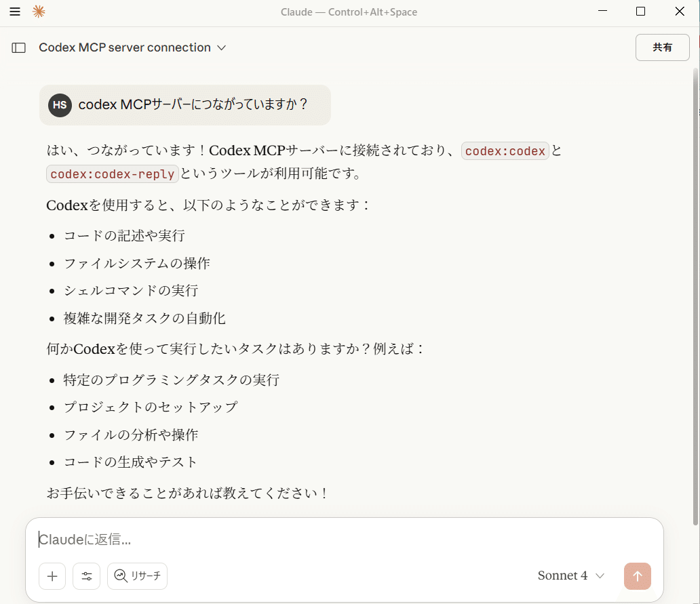Click the Claude title bar label
700x604 pixels.
click(x=349, y=12)
